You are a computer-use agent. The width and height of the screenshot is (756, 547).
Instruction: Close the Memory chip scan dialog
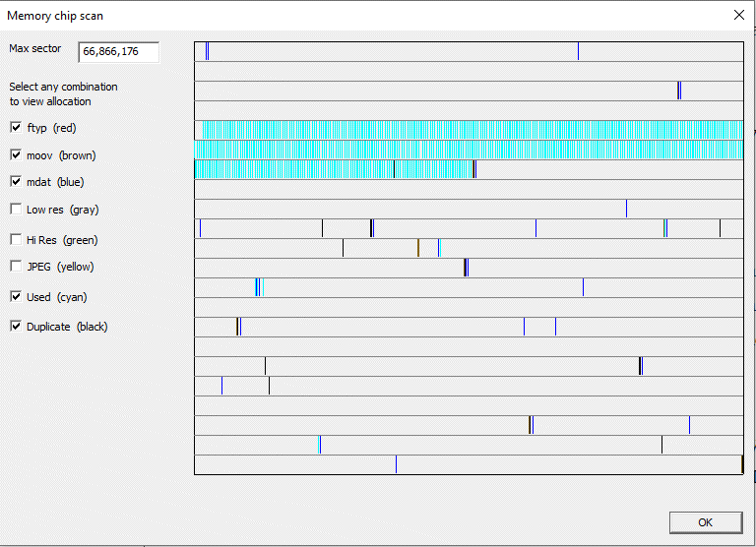coord(738,15)
